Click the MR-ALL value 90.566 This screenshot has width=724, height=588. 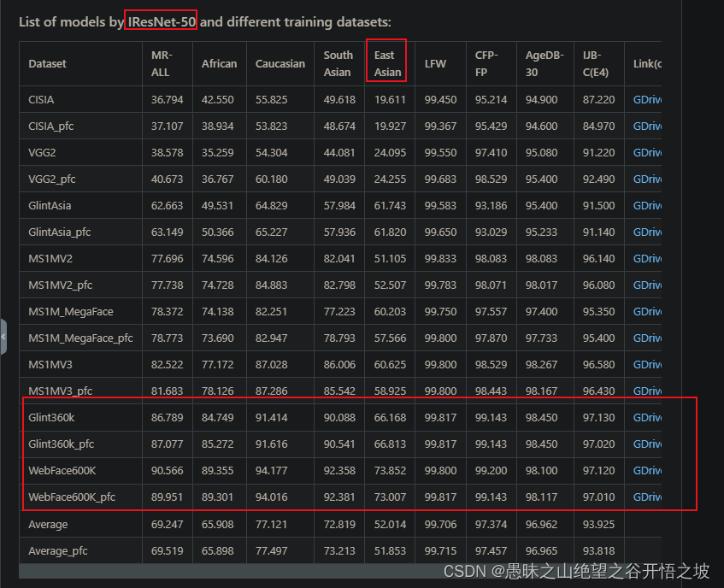click(x=167, y=471)
